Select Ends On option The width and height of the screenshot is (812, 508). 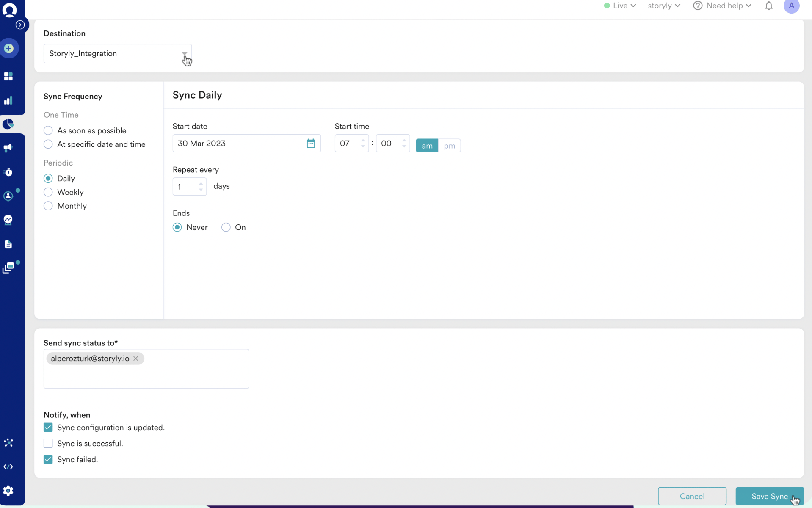(226, 227)
